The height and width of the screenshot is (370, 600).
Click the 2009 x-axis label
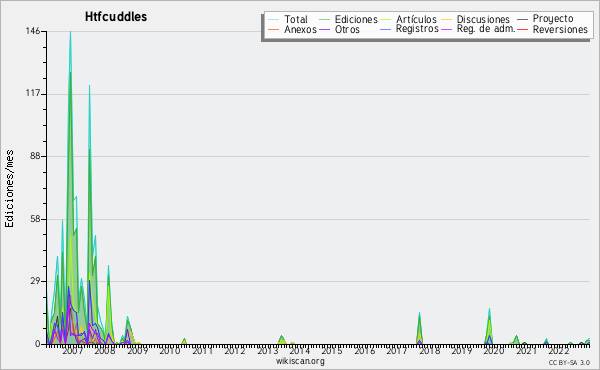[137, 350]
